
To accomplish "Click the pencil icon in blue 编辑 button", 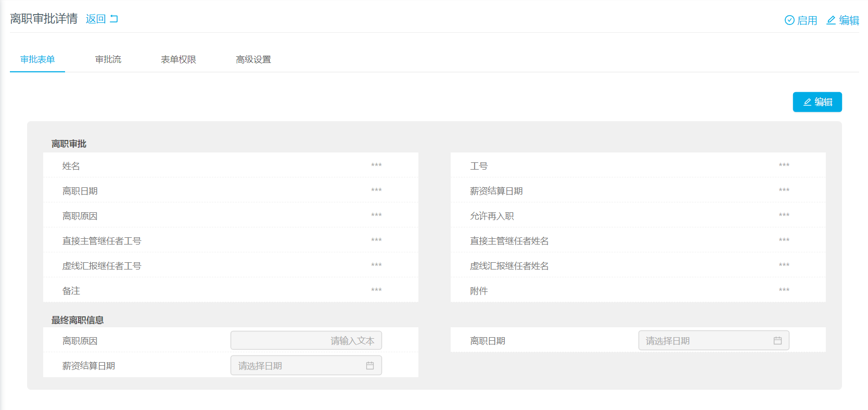I will 807,102.
